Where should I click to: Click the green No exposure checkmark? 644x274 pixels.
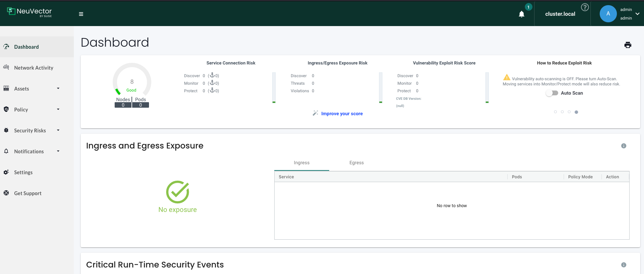177,192
